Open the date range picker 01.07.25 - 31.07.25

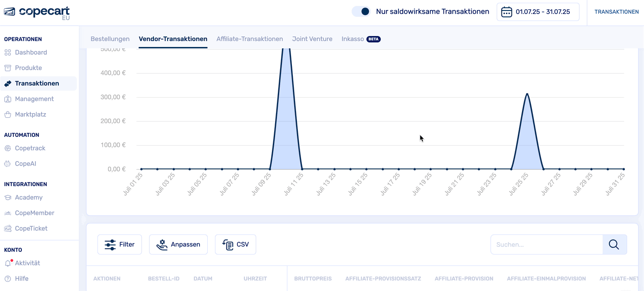point(537,12)
